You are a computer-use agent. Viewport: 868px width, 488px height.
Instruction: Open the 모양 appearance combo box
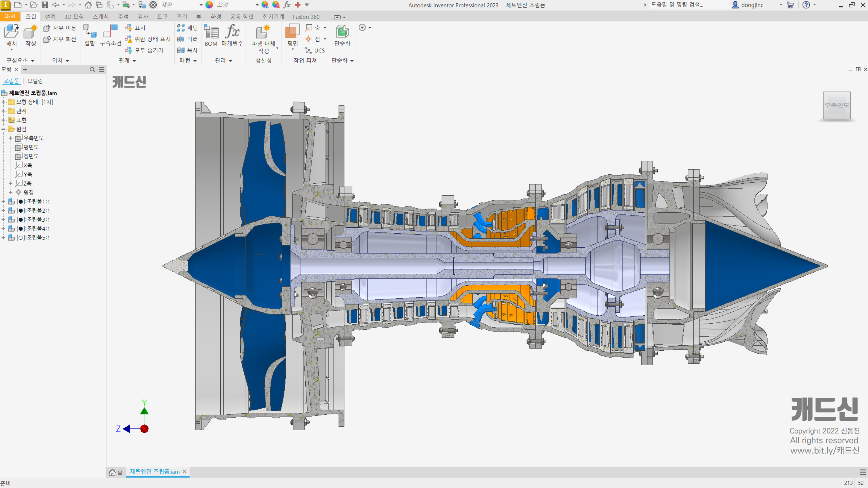pos(237,5)
